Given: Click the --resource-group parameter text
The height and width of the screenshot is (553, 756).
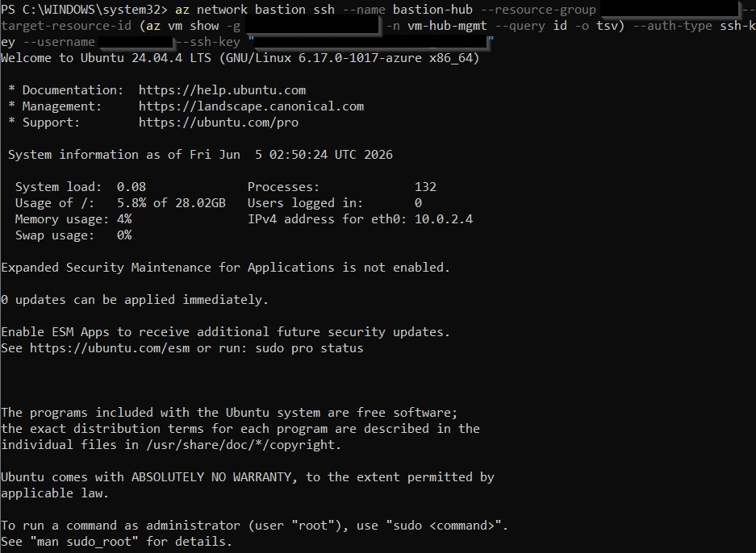Looking at the screenshot, I should pos(538,9).
